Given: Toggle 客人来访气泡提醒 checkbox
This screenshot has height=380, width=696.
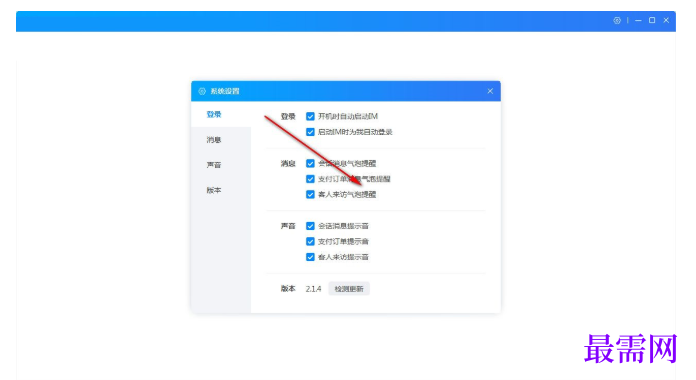Looking at the screenshot, I should [x=310, y=194].
